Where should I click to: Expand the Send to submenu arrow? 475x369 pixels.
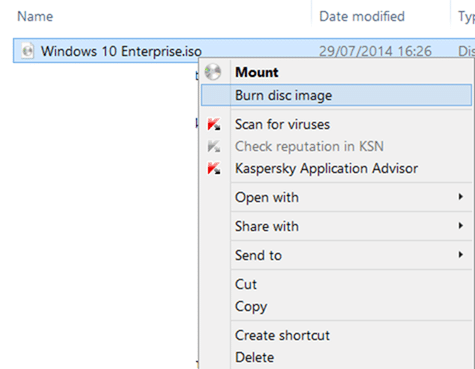click(x=461, y=255)
